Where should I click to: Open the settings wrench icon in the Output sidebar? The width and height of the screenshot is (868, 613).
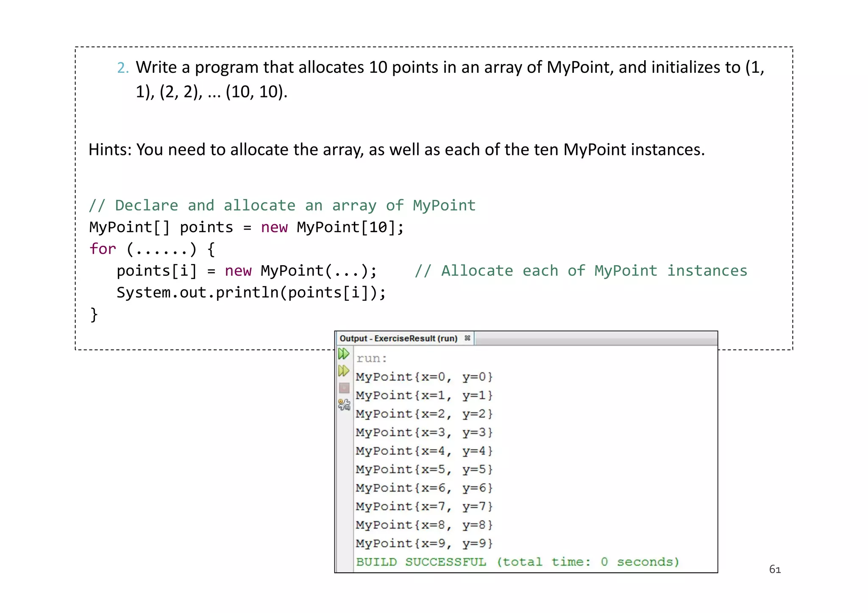point(344,405)
